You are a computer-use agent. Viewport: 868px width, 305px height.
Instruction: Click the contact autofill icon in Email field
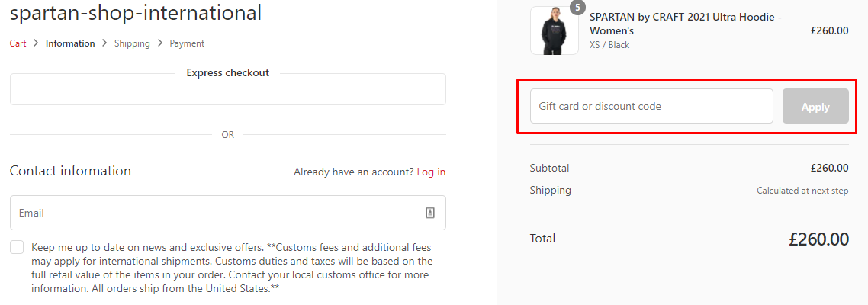[430, 213]
